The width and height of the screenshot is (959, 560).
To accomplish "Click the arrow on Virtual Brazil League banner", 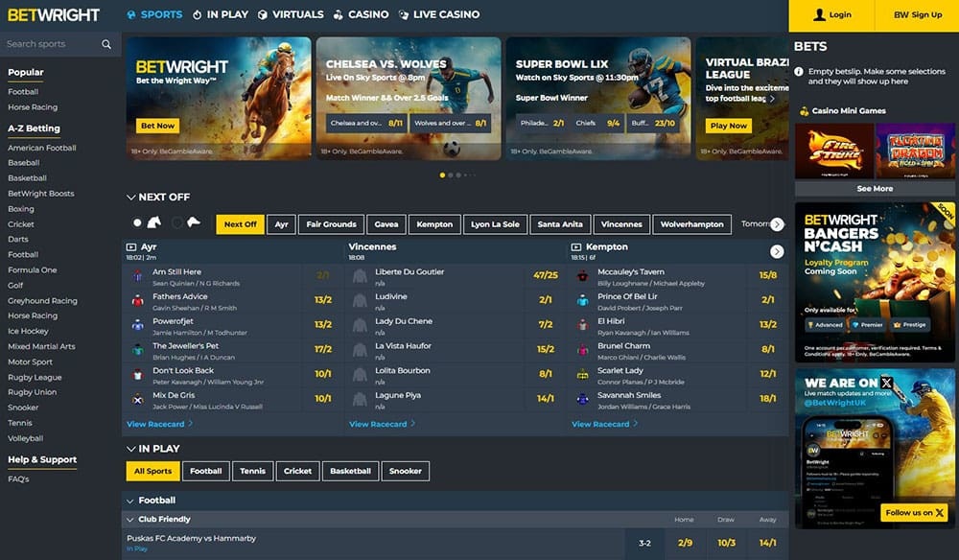I will click(x=772, y=99).
